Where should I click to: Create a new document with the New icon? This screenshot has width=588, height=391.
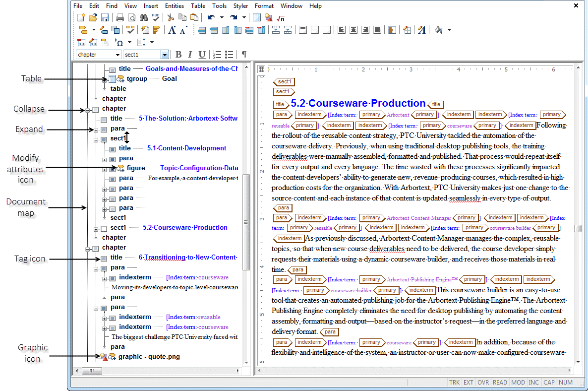coord(81,17)
